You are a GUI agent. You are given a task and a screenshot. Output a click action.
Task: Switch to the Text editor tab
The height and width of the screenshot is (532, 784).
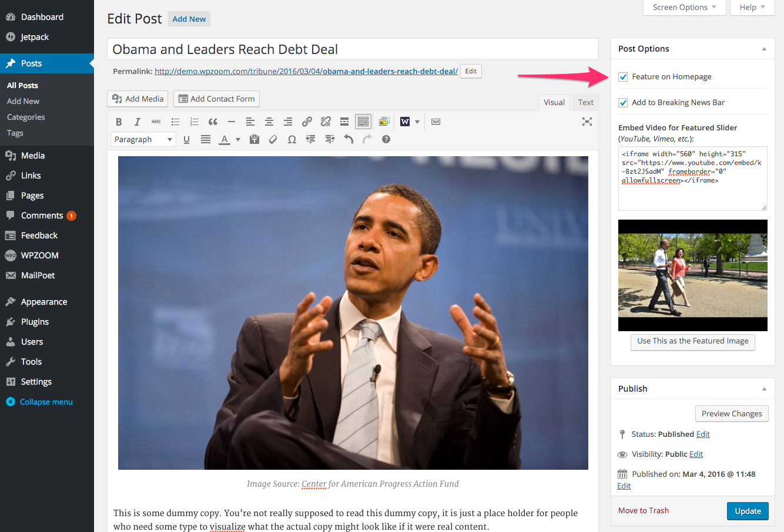coord(585,102)
